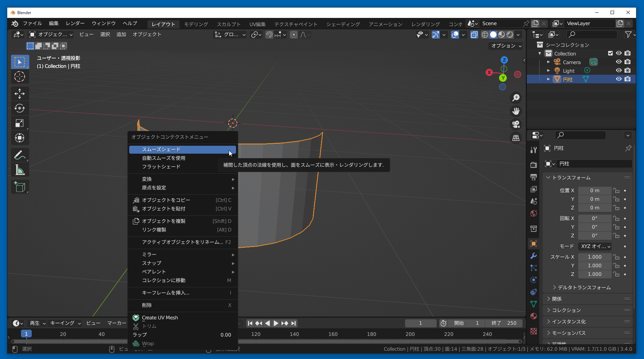Click the camera view icon in viewport
This screenshot has height=359, width=644.
pyautogui.click(x=516, y=124)
